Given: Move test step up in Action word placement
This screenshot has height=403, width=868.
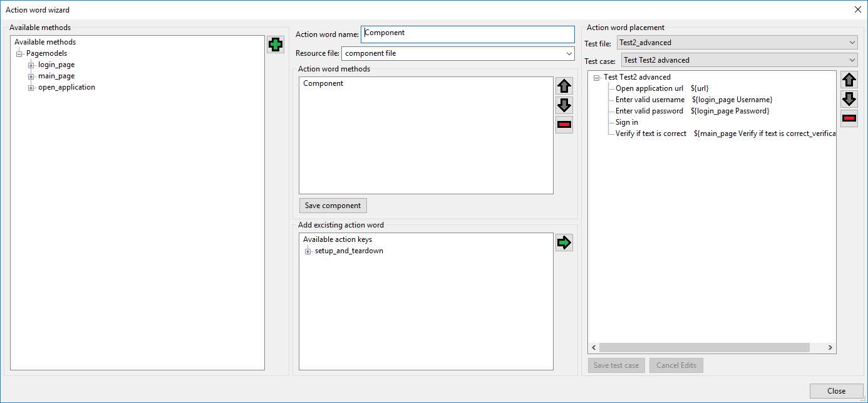Looking at the screenshot, I should (849, 80).
